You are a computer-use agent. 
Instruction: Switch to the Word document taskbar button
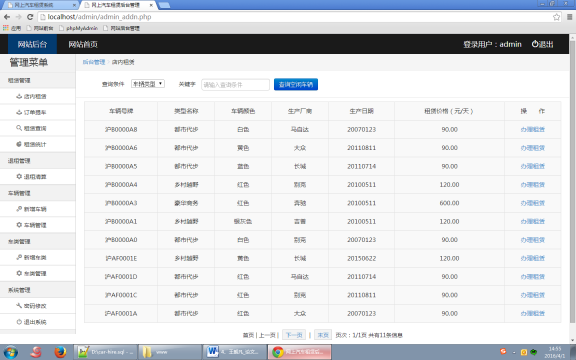tap(235, 352)
